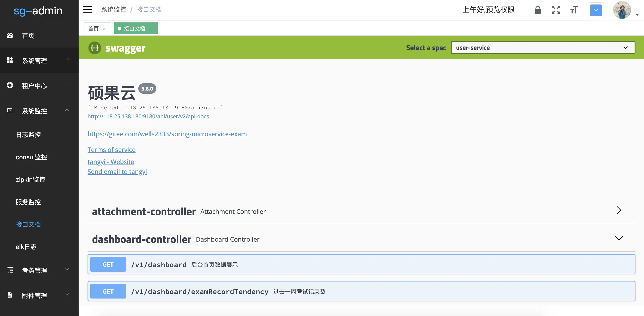Click the 首页 dashboard icon in sidebar
Screen dimensions: 644x316
[10, 35]
